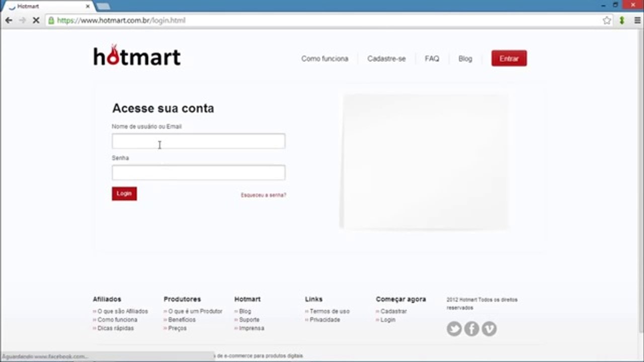The width and height of the screenshot is (644, 362).
Task: Open Cadastrar footer link
Action: (x=393, y=311)
